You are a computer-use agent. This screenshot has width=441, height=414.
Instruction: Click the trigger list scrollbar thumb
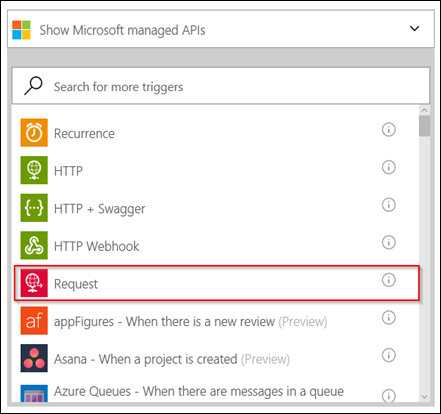[x=424, y=126]
